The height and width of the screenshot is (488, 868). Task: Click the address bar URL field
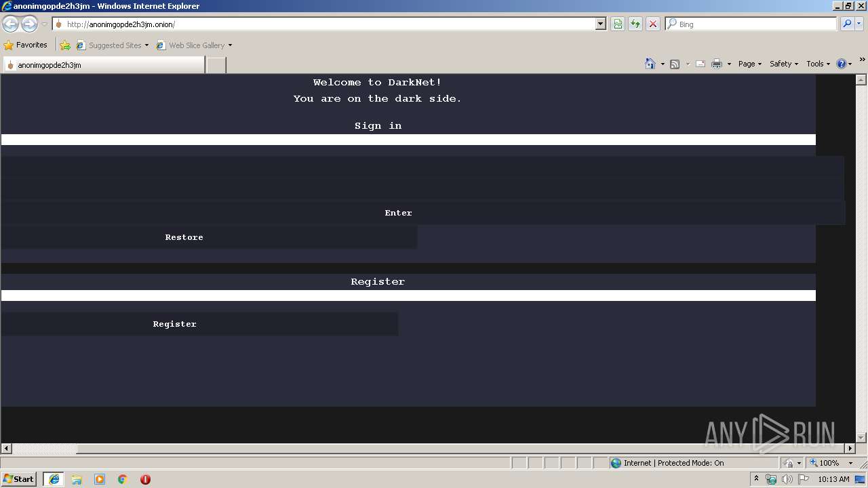tap(324, 24)
